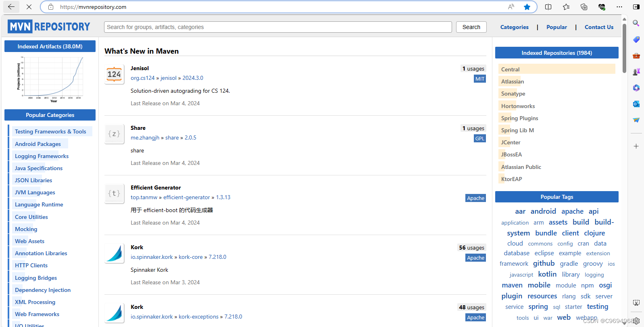Screen dimensions: 644x327
Task: Click the sidebar screenshot icon near the bottom
Action: [636, 302]
